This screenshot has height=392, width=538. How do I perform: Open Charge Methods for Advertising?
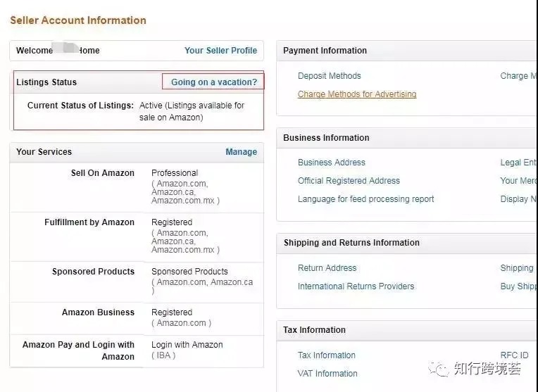pos(357,94)
